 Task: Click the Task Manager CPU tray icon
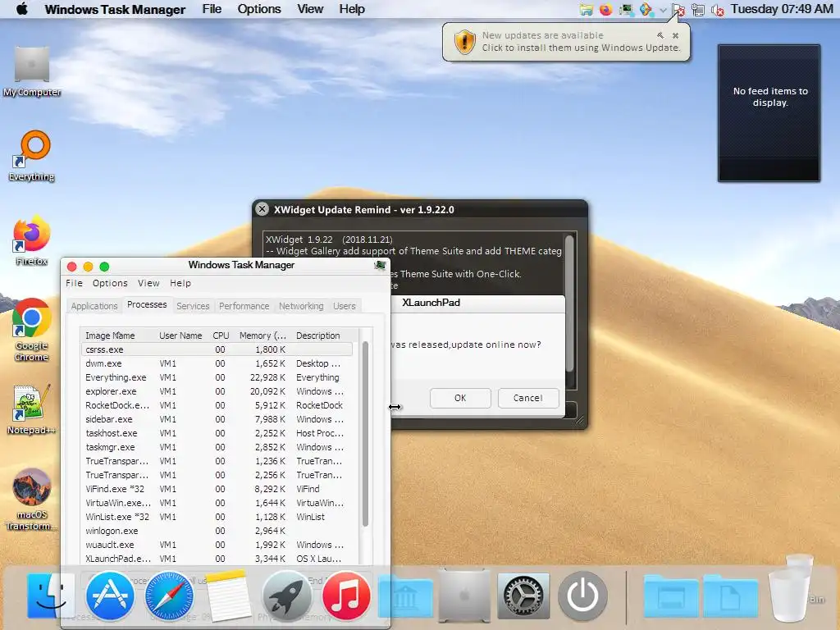point(626,10)
